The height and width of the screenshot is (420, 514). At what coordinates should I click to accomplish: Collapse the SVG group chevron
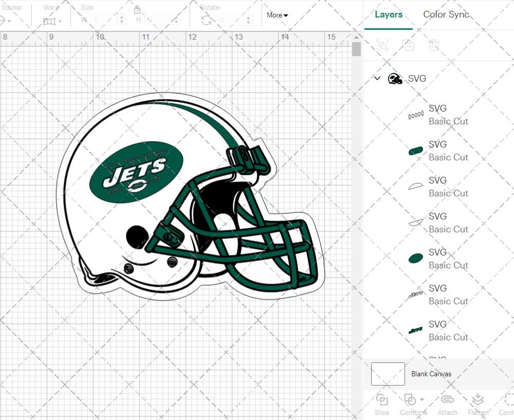tap(377, 78)
